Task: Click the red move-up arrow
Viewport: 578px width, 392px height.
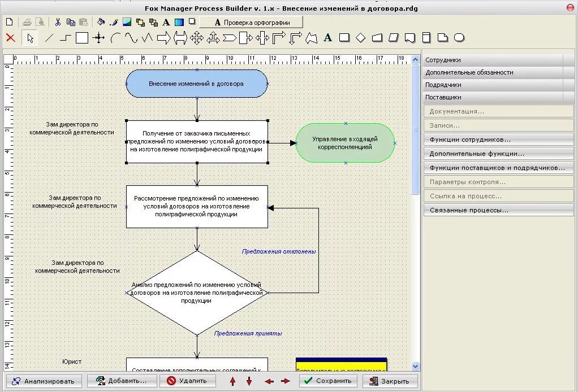Action: tap(232, 381)
